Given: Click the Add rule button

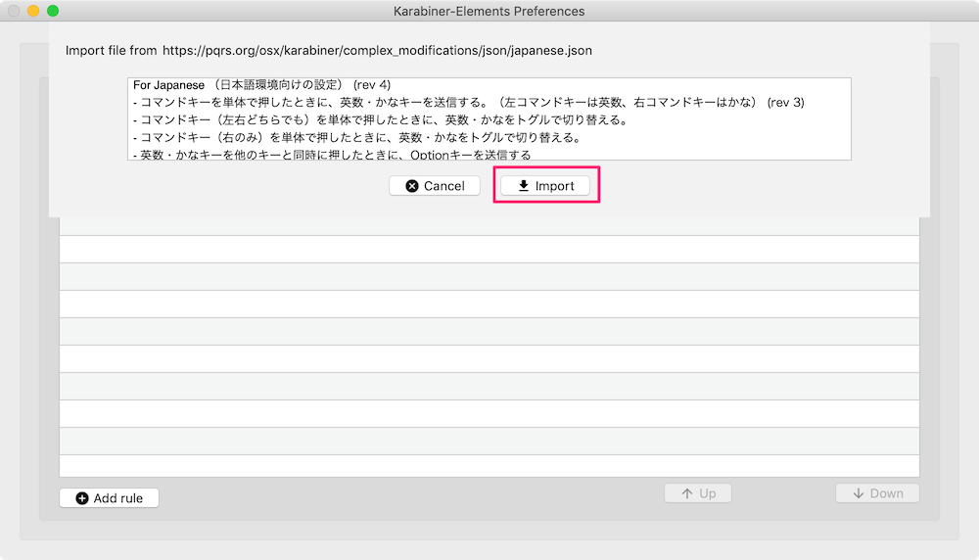Looking at the screenshot, I should 110,498.
